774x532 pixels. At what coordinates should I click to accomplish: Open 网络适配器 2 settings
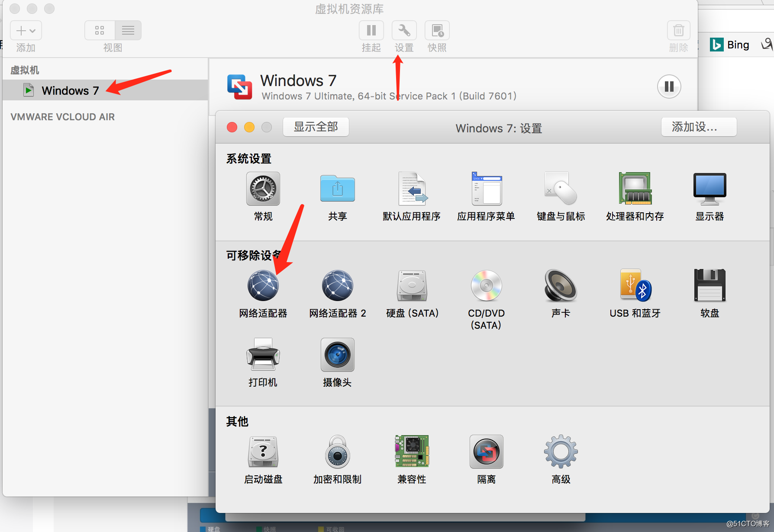[x=338, y=285]
